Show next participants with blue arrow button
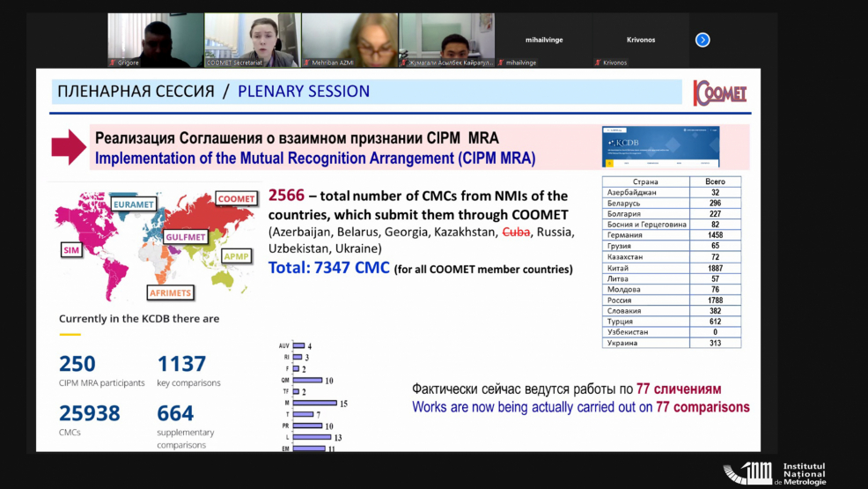Viewport: 868px width, 489px height. coord(702,40)
